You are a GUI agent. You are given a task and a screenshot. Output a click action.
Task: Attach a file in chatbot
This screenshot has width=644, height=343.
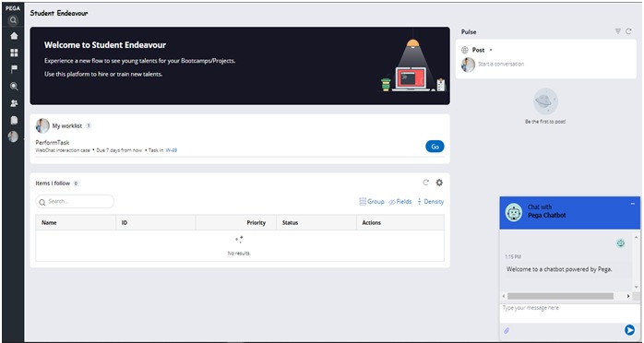(x=507, y=330)
